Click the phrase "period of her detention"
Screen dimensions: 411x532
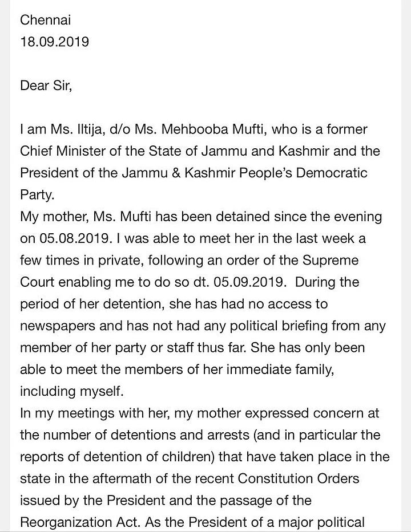(x=85, y=304)
